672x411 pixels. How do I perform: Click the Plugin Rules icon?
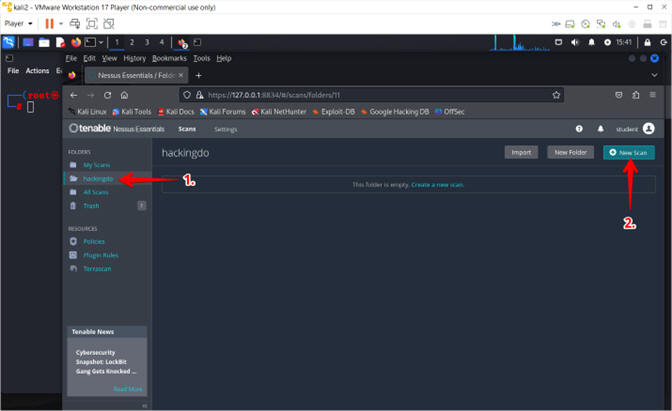(73, 255)
